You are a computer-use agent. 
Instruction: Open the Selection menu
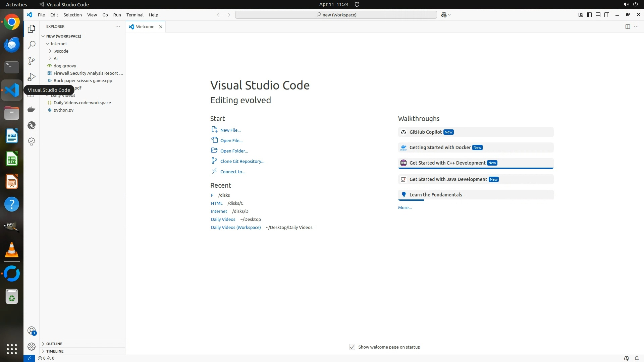[x=72, y=15]
